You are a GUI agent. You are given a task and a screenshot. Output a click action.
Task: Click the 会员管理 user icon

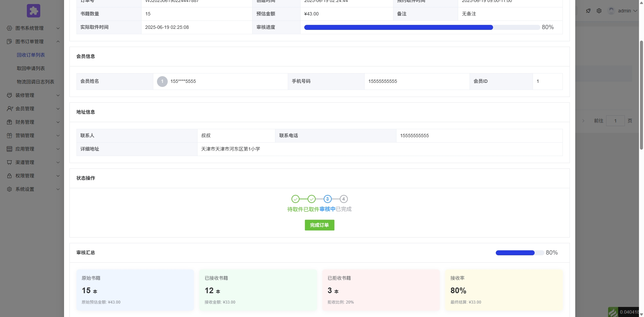click(x=9, y=109)
